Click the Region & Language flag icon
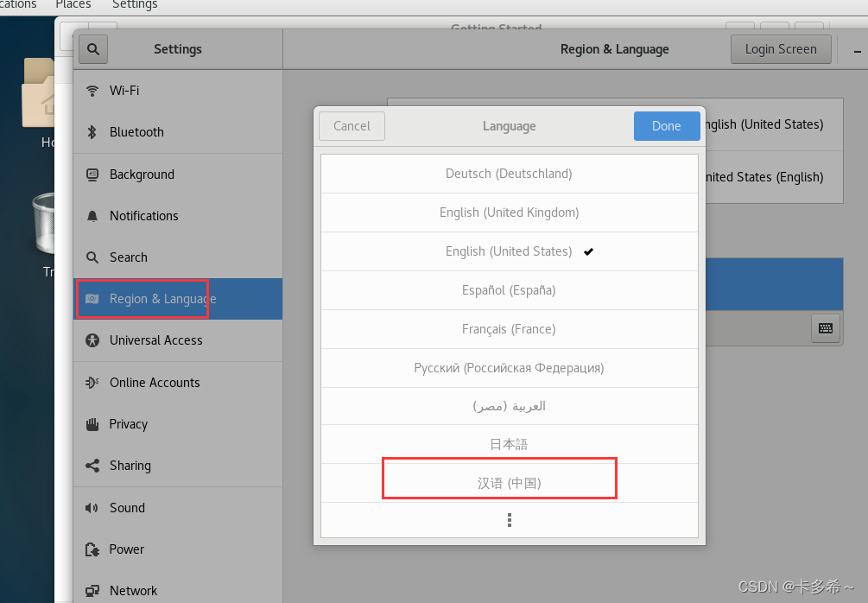This screenshot has width=868, height=603. [92, 299]
